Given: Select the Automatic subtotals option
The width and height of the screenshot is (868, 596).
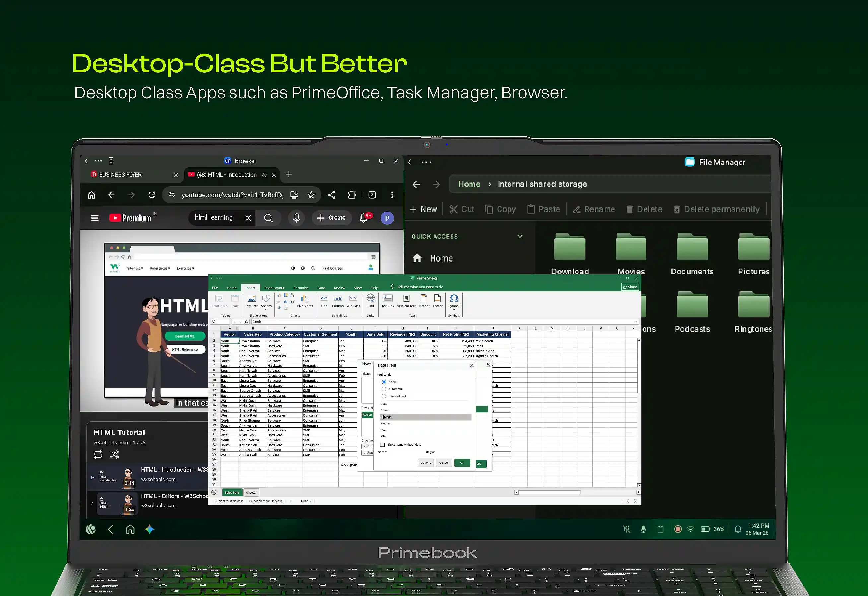Looking at the screenshot, I should tap(383, 389).
